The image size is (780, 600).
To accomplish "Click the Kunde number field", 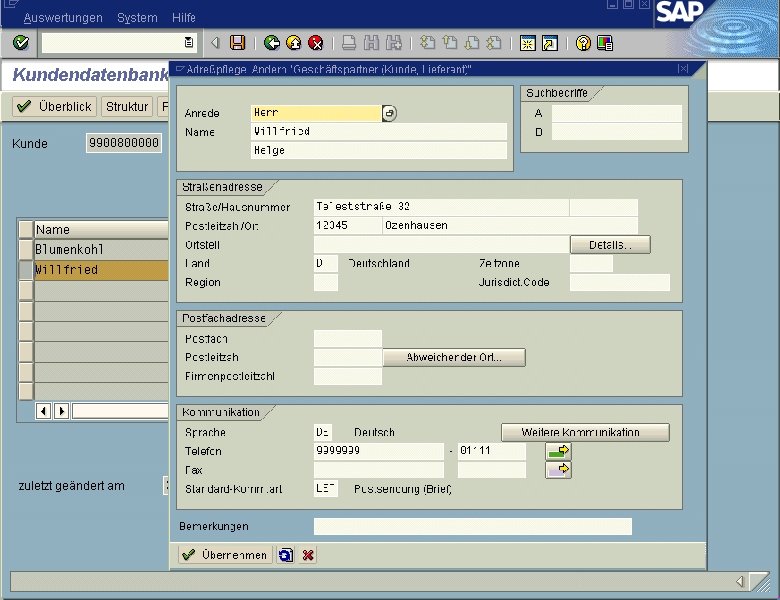I will (x=124, y=143).
